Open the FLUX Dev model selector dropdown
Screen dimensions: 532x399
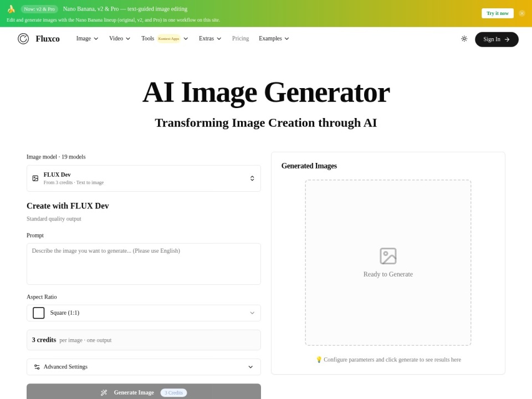pyautogui.click(x=144, y=178)
